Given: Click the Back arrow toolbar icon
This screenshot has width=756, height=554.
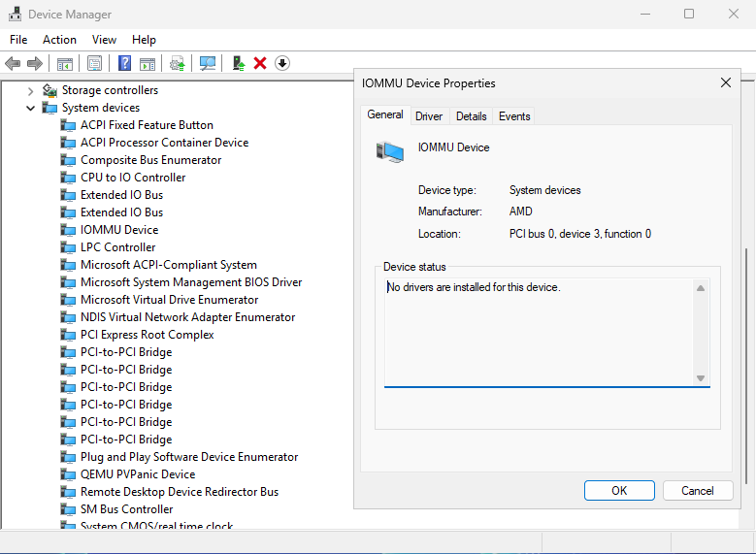Looking at the screenshot, I should coord(13,63).
